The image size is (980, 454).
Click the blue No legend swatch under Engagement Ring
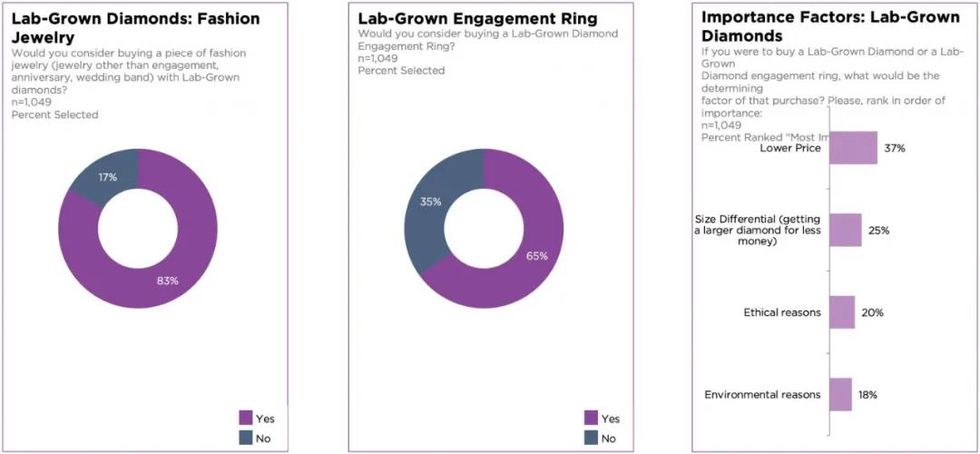tap(591, 438)
